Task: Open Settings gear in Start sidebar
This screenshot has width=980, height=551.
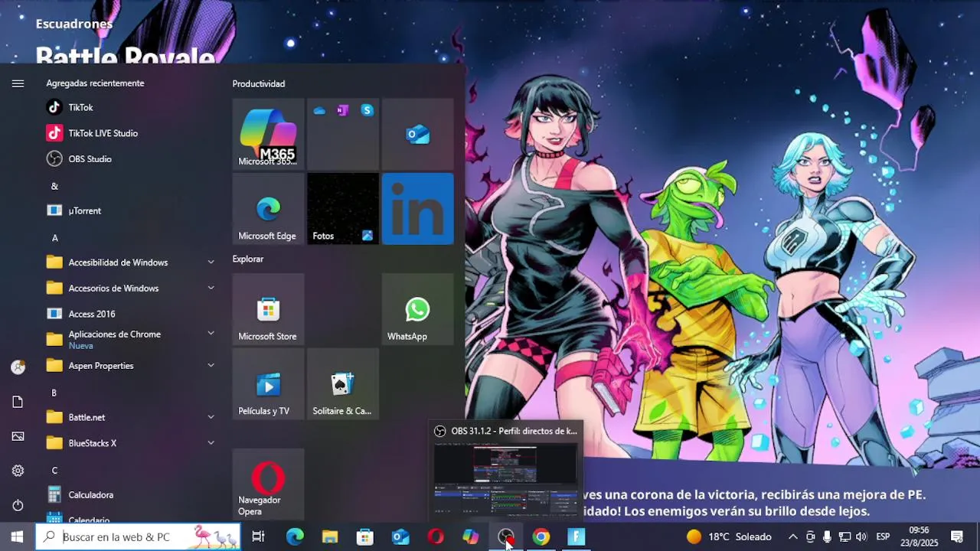Action: (x=18, y=471)
